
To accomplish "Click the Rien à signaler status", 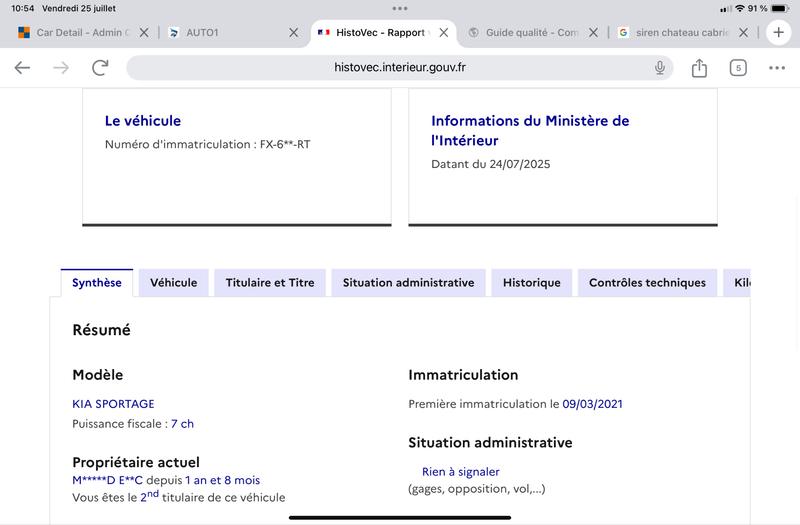I will tap(461, 472).
